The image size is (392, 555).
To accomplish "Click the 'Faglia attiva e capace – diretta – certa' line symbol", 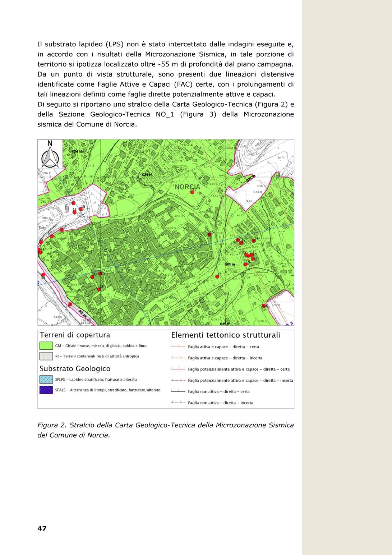I will pos(178,347).
